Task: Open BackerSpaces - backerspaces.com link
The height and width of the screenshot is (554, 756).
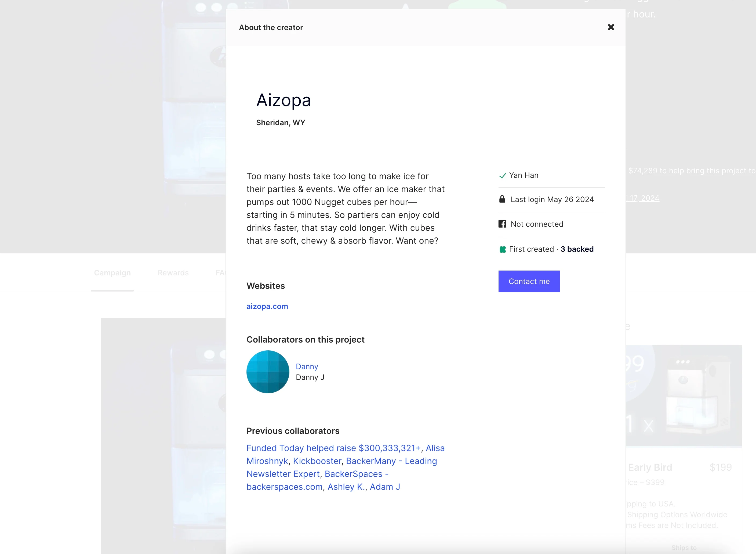Action: [318, 480]
